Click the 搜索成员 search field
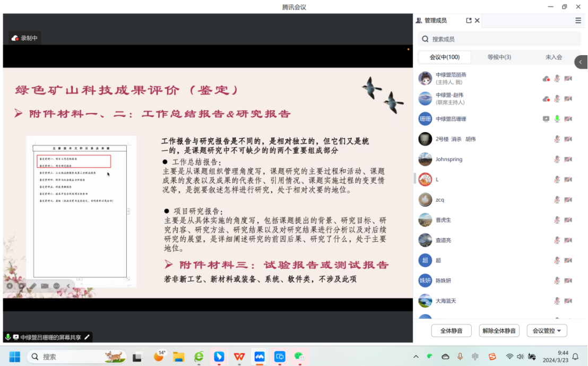The image size is (588, 366). point(499,39)
